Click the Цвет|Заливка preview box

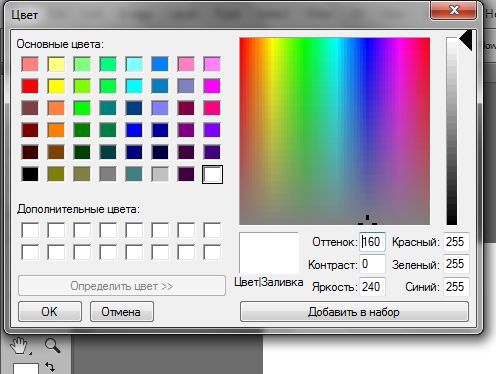click(x=269, y=254)
